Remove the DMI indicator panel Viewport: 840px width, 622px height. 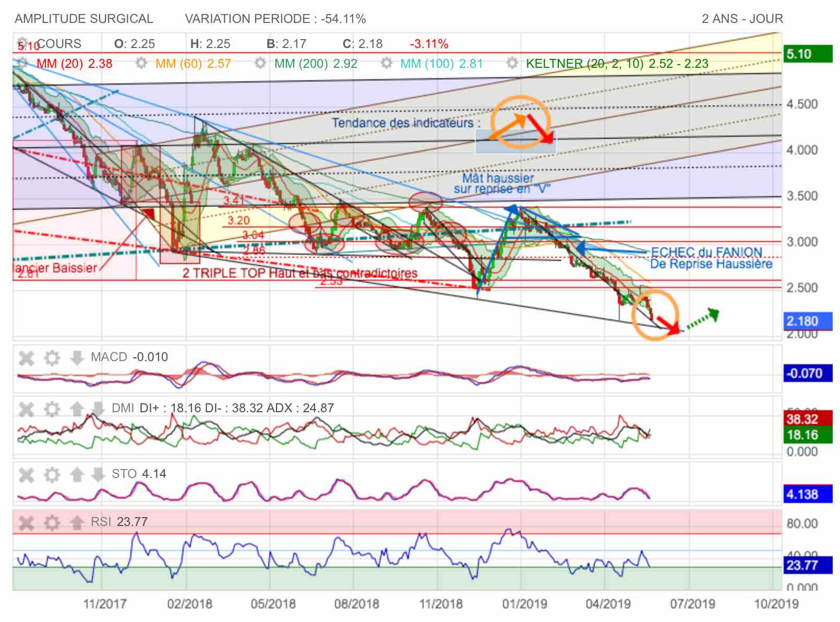click(27, 409)
